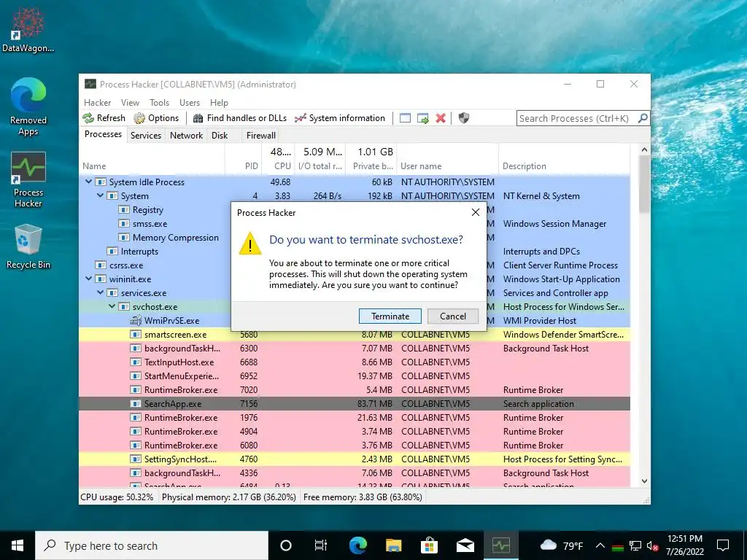Collapse the wininit.exe tree node
This screenshot has width=747, height=560.
point(88,279)
